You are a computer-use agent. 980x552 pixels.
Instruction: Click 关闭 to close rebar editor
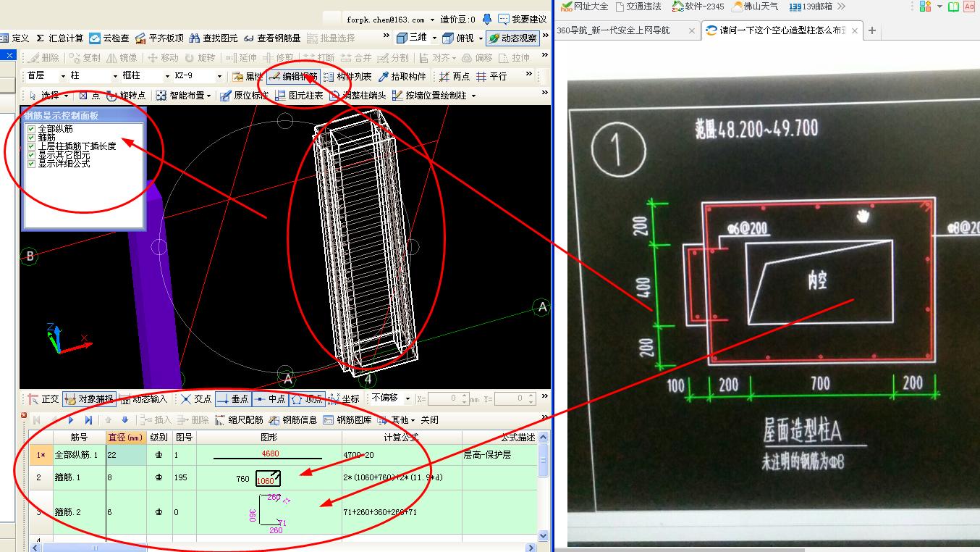(429, 419)
